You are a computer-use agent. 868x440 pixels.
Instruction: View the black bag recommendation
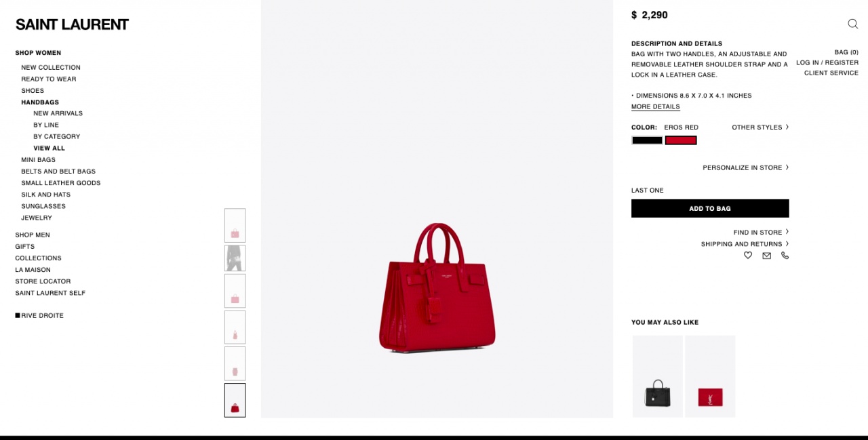click(658, 376)
